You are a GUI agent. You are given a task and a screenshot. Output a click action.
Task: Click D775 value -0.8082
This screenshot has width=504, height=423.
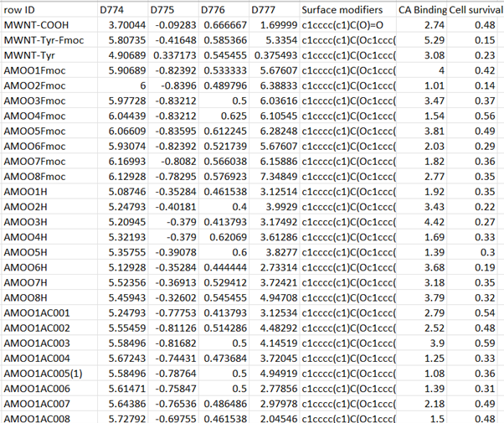[x=173, y=161]
